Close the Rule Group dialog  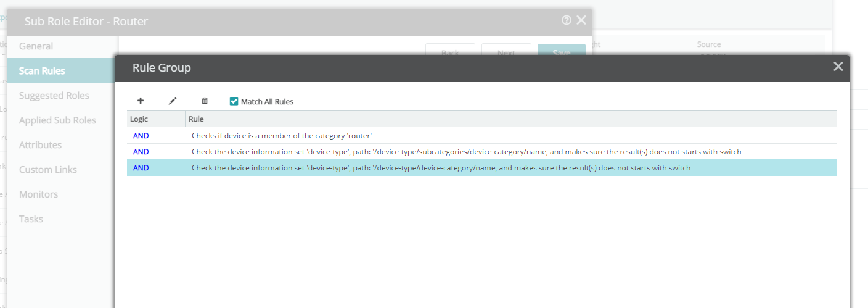(838, 67)
